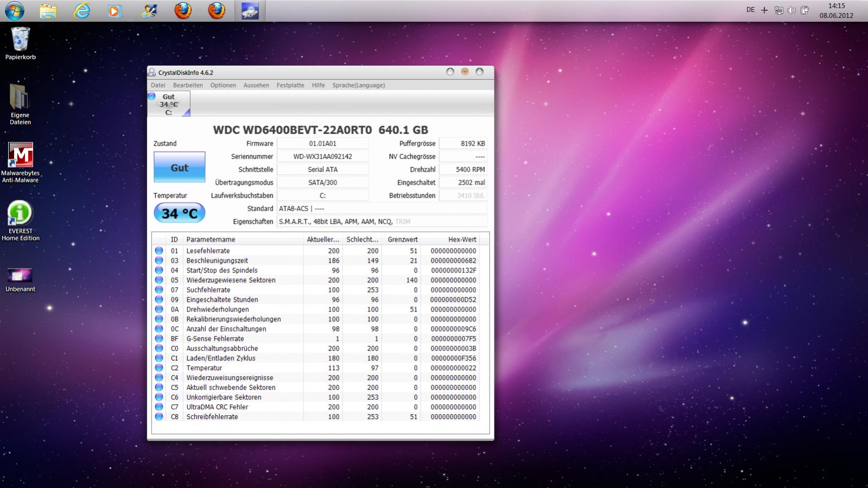This screenshot has width=868, height=488.
Task: Select the Drehwiederholungen row
Action: click(x=316, y=309)
